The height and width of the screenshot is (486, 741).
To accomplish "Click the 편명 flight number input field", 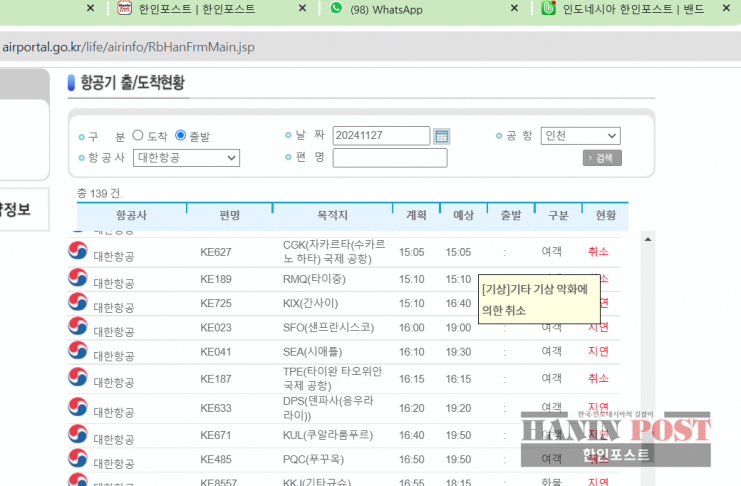I will click(390, 158).
